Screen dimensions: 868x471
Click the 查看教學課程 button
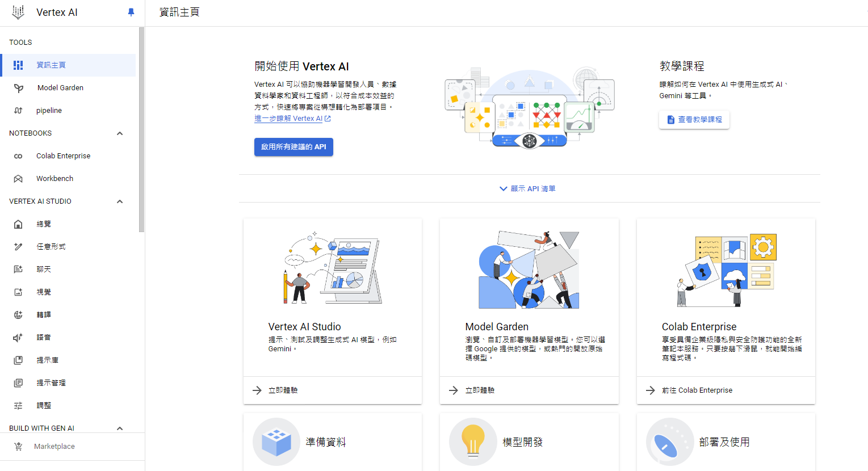694,120
